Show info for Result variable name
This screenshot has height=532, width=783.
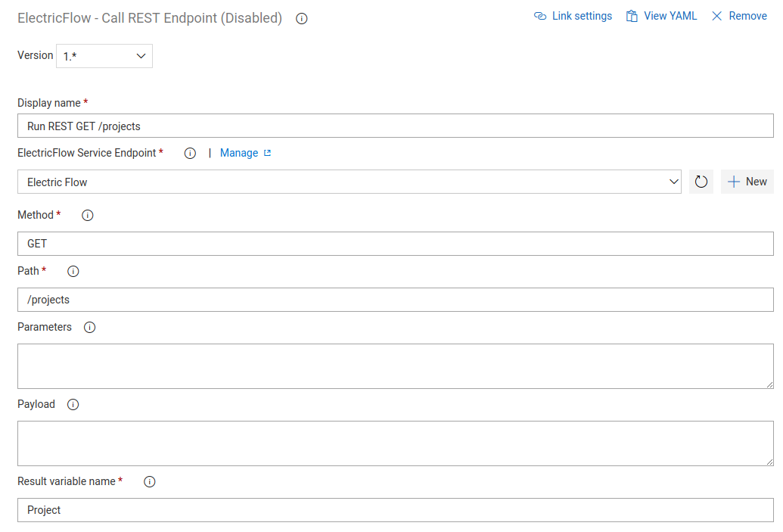(x=149, y=481)
